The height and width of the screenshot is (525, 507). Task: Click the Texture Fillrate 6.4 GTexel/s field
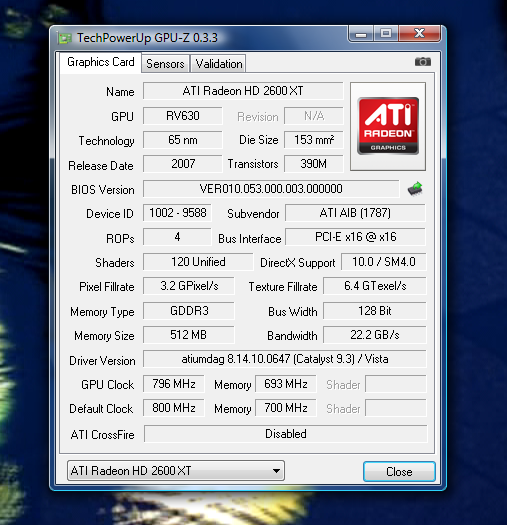pos(375,286)
